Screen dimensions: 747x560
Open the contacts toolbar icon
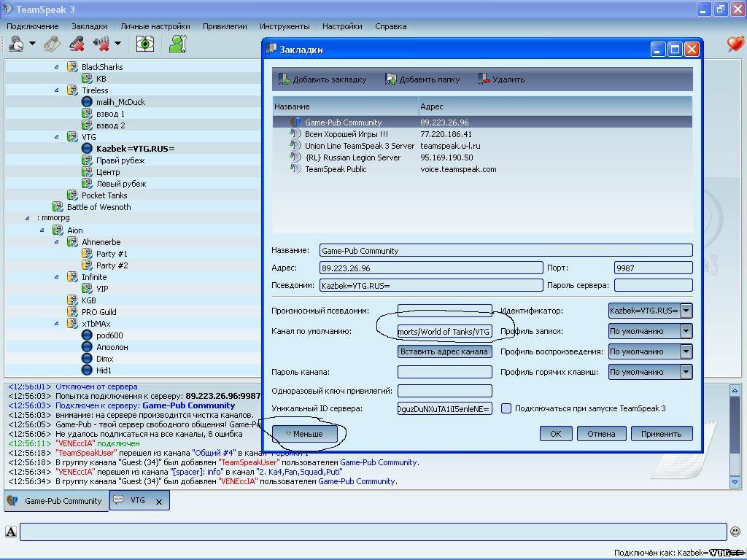pos(177,44)
